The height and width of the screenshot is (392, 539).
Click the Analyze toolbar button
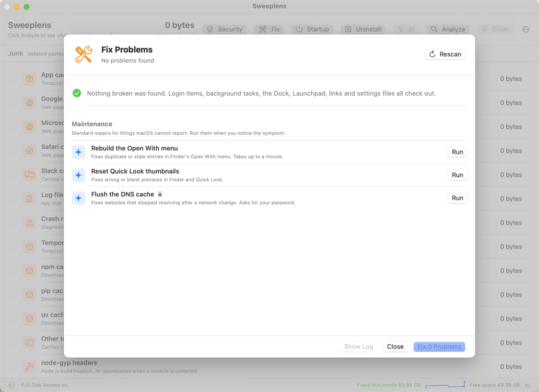tap(448, 29)
